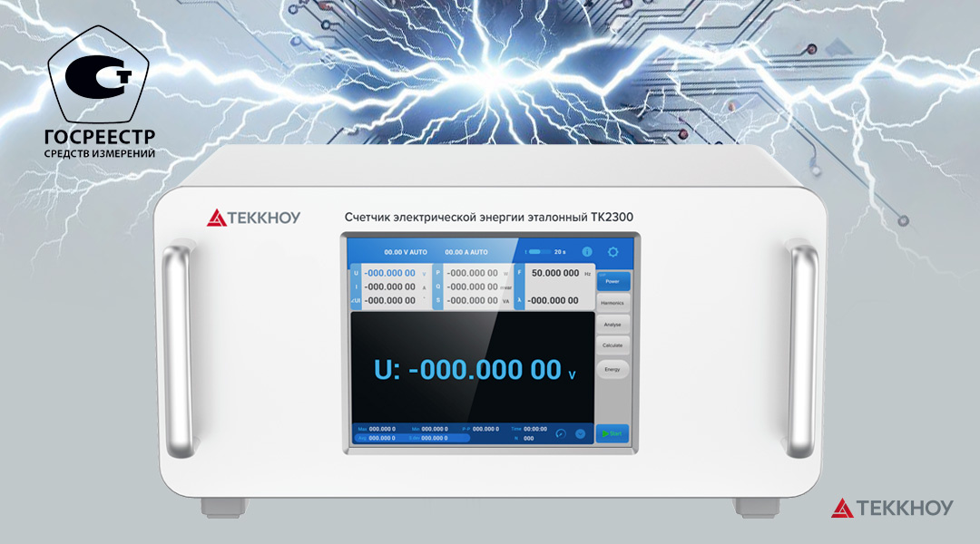Viewport: 980px width, 544px height.
Task: Click the λ value -000.000 00
Action: tap(554, 300)
